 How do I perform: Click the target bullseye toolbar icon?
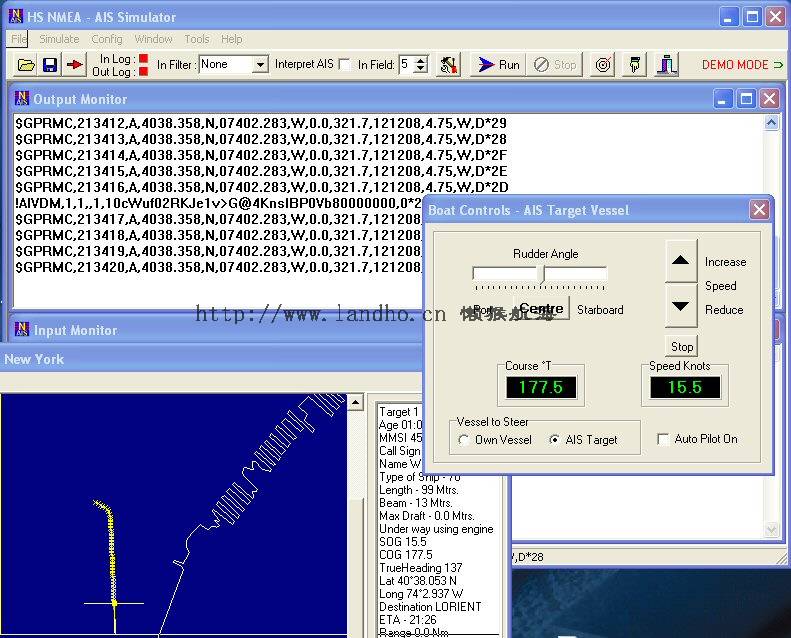[x=602, y=65]
